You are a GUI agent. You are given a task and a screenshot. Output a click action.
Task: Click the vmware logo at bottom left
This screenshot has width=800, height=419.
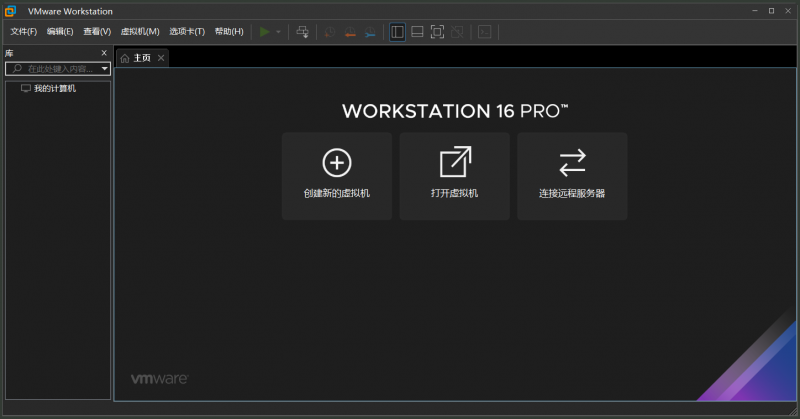tap(160, 379)
